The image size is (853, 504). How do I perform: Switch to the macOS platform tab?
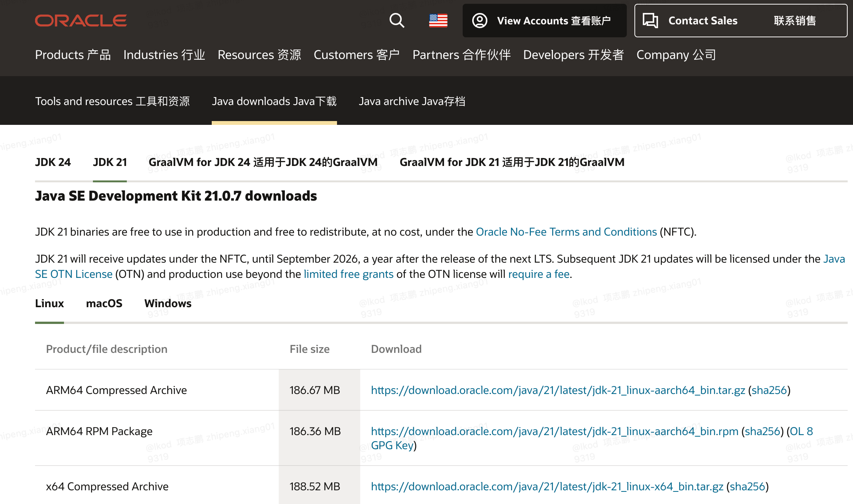coord(104,303)
